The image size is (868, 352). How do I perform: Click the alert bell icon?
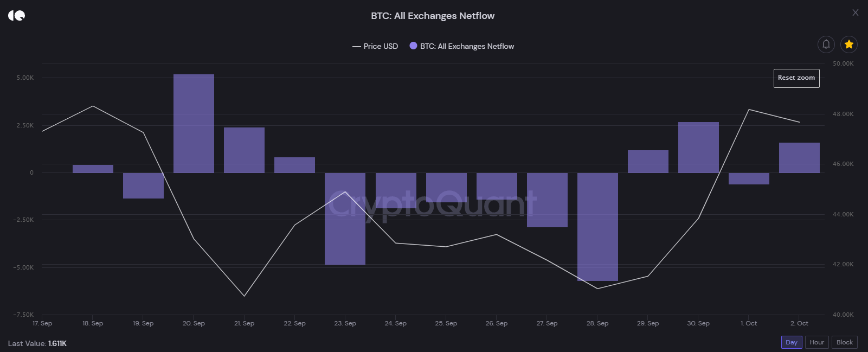(x=826, y=44)
